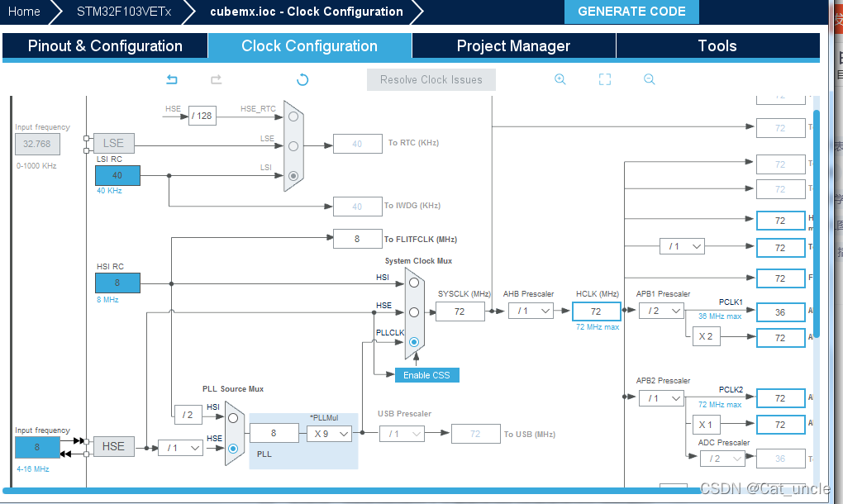Click the '72 MHz max' label under HCLK
Screen dimensions: 843x504
click(x=598, y=326)
